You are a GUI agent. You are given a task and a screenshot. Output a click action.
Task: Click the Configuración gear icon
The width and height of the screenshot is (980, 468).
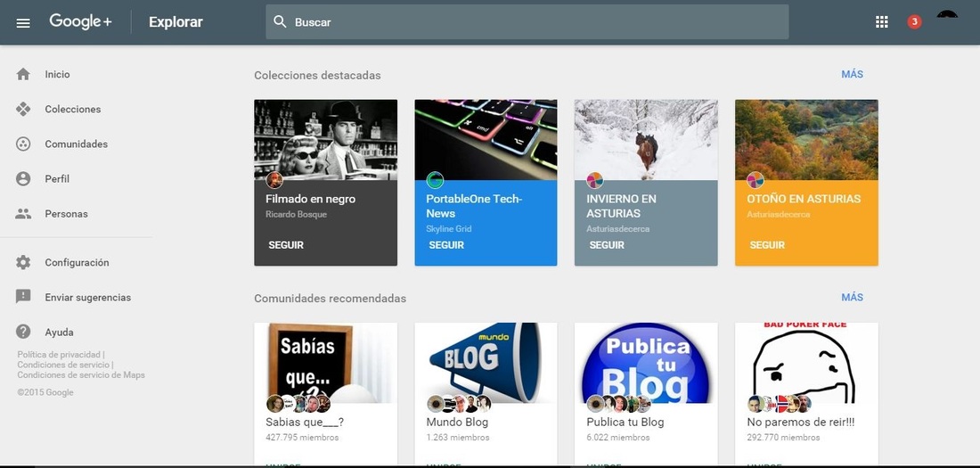(x=23, y=263)
